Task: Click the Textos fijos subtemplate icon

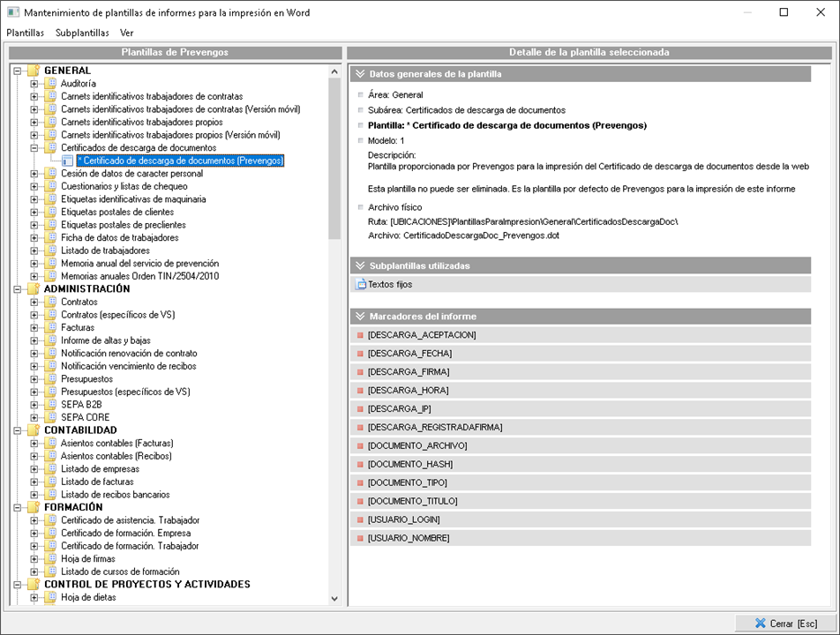Action: [x=360, y=284]
